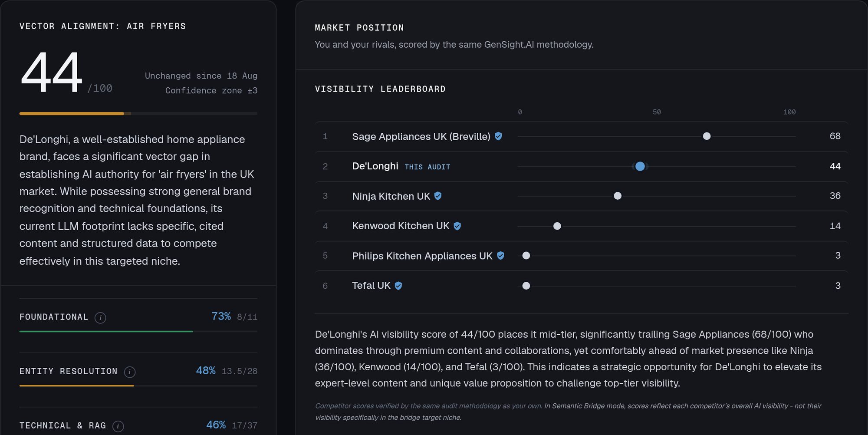The height and width of the screenshot is (435, 868).
Task: Click the verified badge next to Philips Kitchen Appliances UK
Action: pos(500,256)
